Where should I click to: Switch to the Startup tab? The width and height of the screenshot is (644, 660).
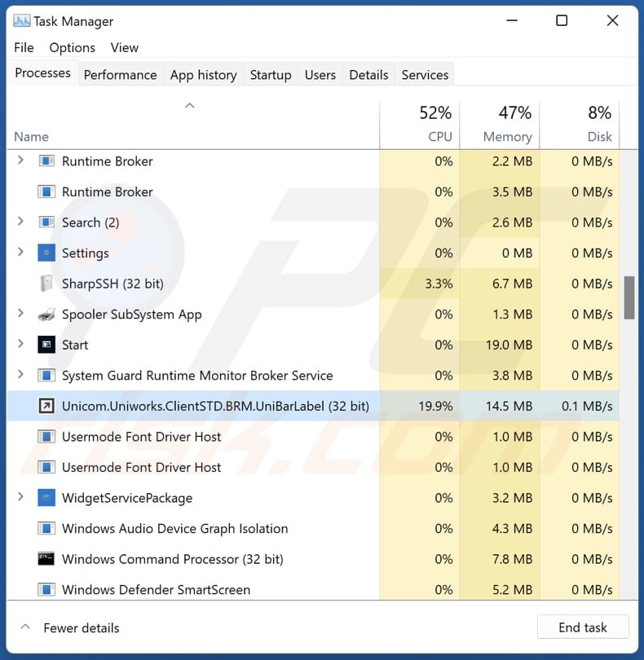click(271, 74)
